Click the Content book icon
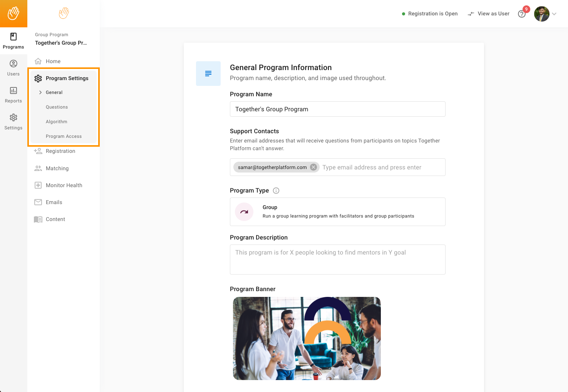The image size is (568, 392). 38,219
